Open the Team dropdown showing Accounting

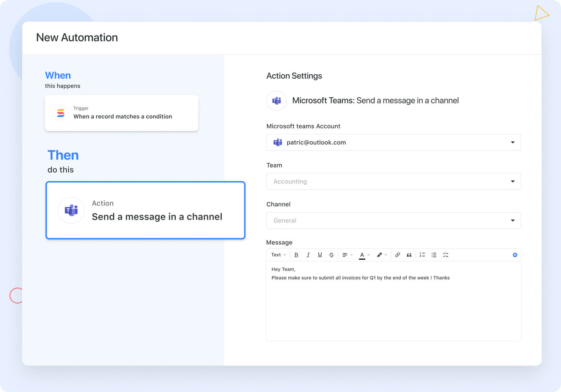coord(394,181)
